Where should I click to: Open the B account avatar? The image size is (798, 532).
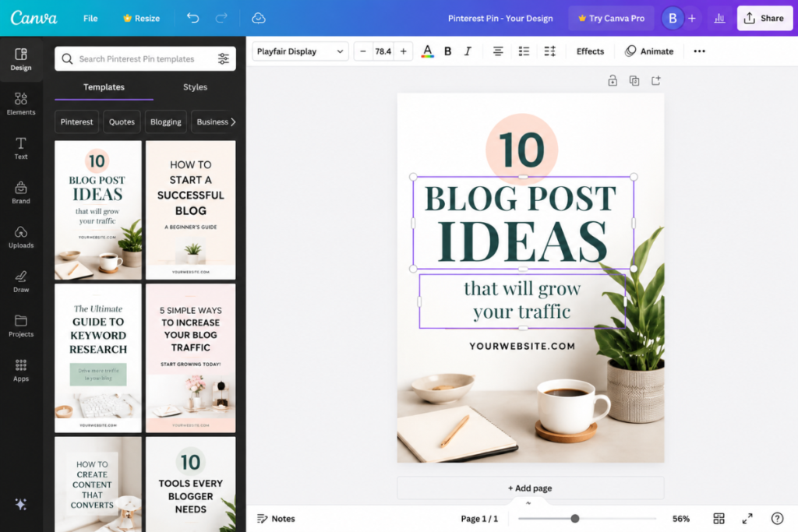(673, 19)
